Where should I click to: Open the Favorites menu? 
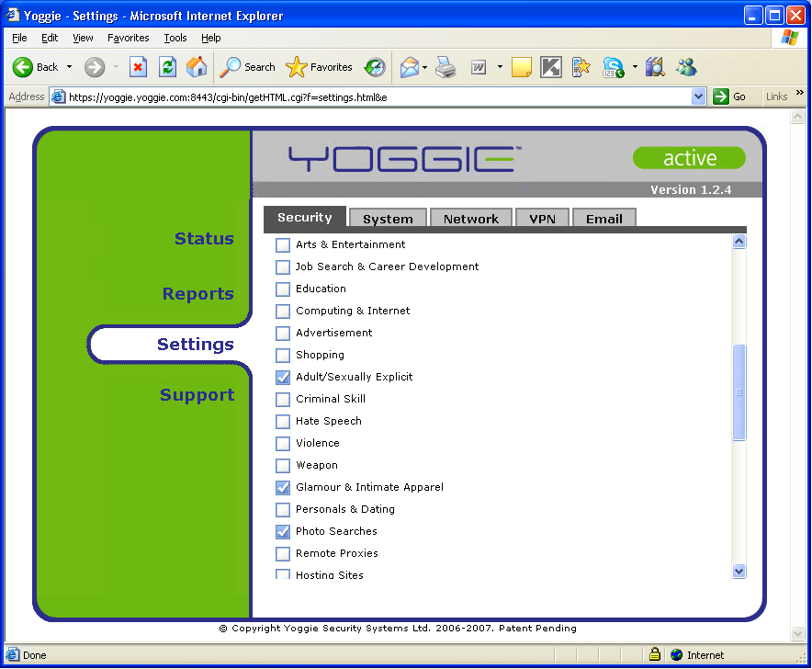pos(129,38)
